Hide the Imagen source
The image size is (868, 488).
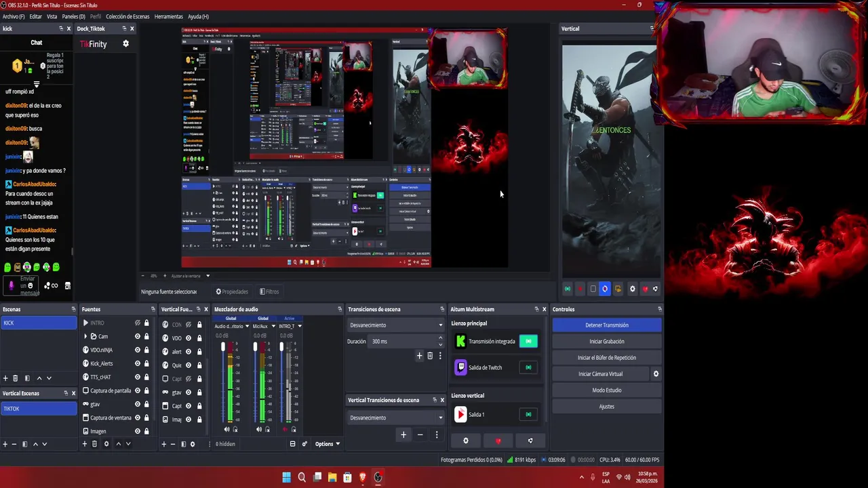pos(138,431)
